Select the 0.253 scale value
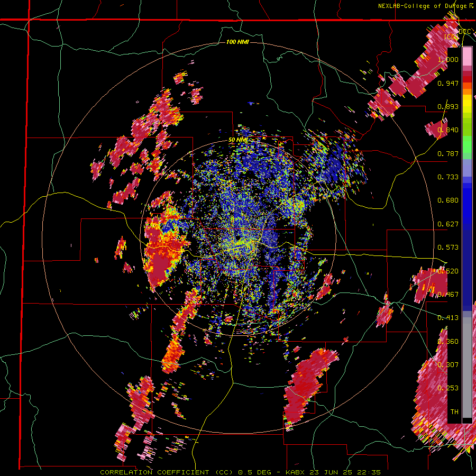This screenshot has height=476, width=476. click(448, 388)
